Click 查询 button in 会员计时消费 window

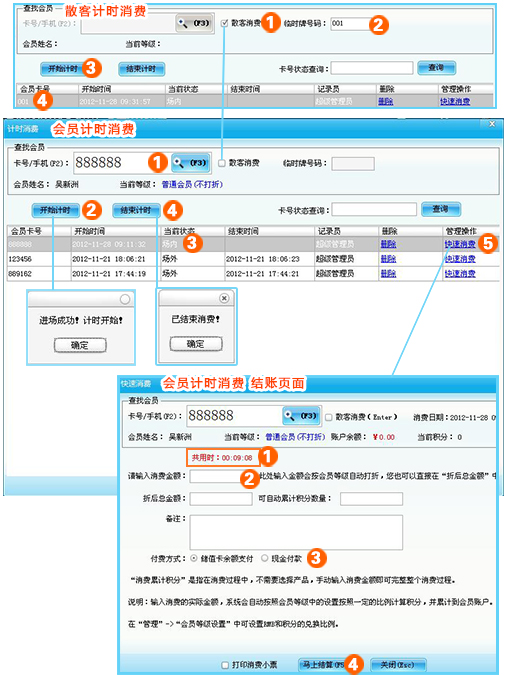pos(440,209)
